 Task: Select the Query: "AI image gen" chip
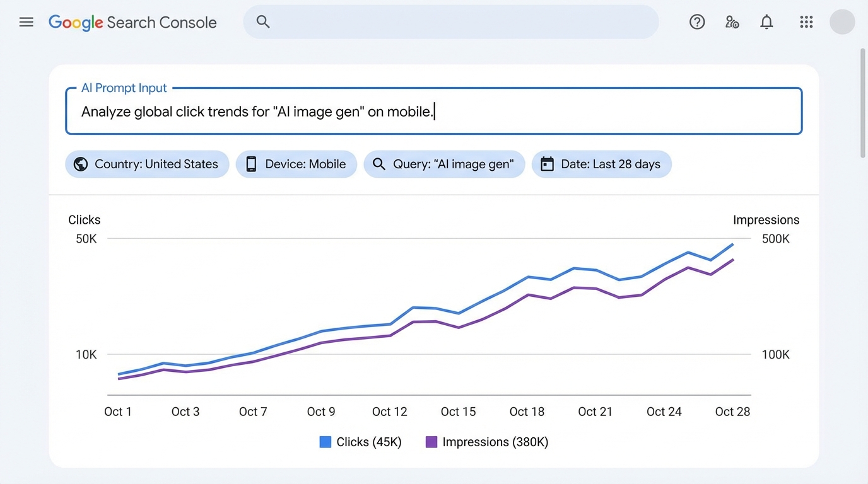444,164
